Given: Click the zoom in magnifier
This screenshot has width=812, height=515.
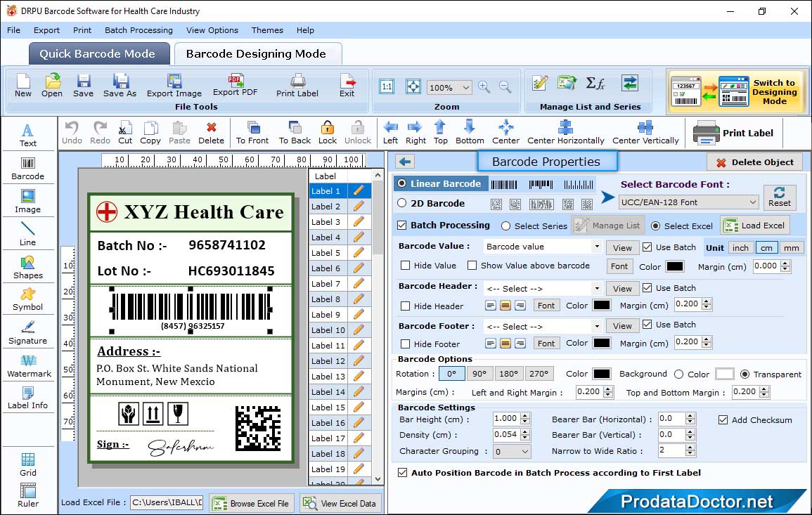Looking at the screenshot, I should coord(484,87).
